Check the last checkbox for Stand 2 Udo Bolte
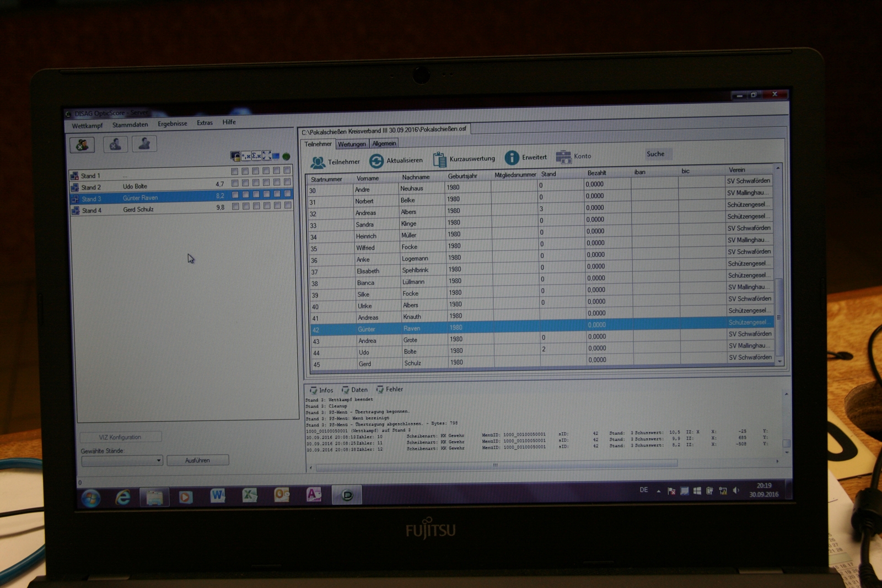 [x=287, y=182]
